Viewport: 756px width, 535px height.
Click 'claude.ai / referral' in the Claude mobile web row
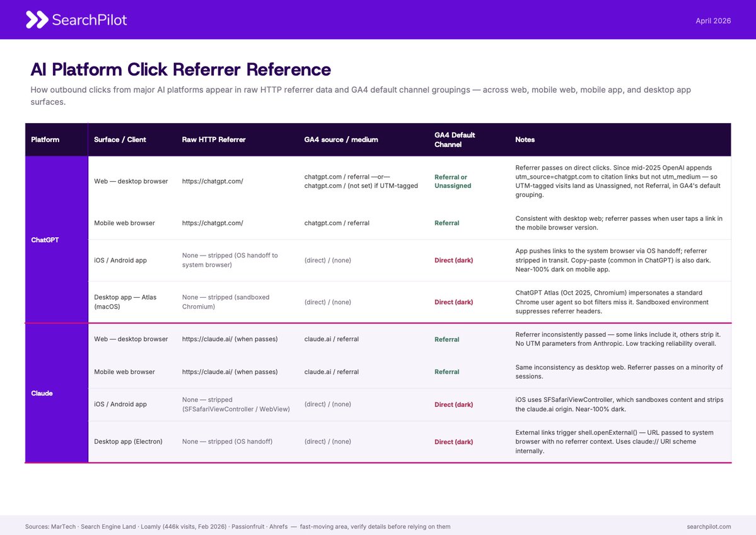tap(331, 372)
